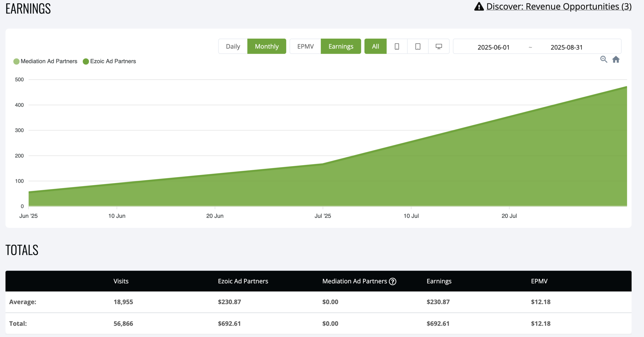644x337 pixels.
Task: Open Discover: Revenue Opportunities link
Action: pos(559,7)
